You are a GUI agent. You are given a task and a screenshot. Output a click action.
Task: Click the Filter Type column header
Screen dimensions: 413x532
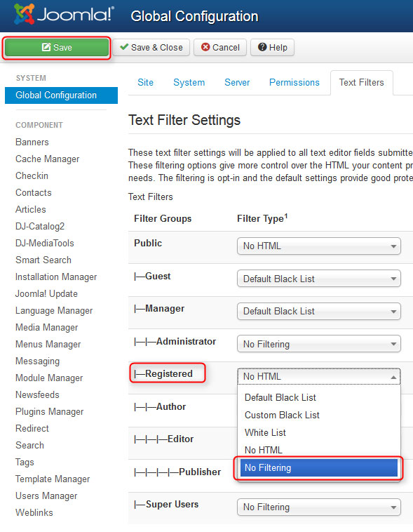pyautogui.click(x=262, y=218)
